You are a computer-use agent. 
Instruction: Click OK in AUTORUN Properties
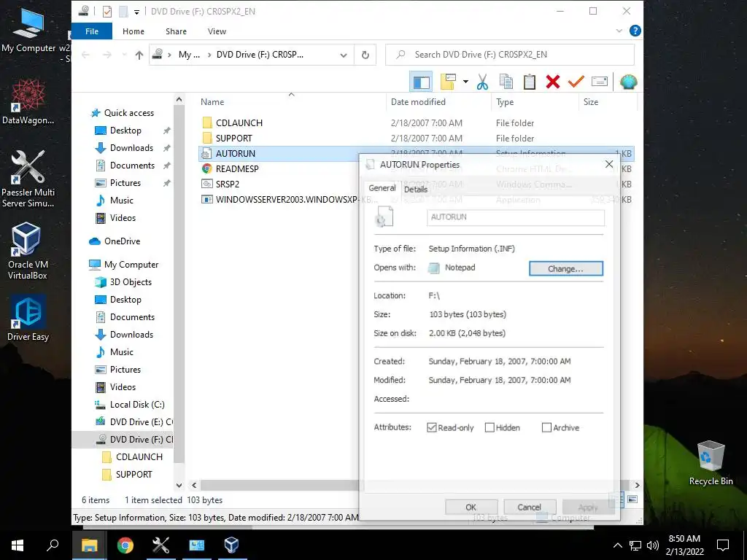click(x=471, y=507)
